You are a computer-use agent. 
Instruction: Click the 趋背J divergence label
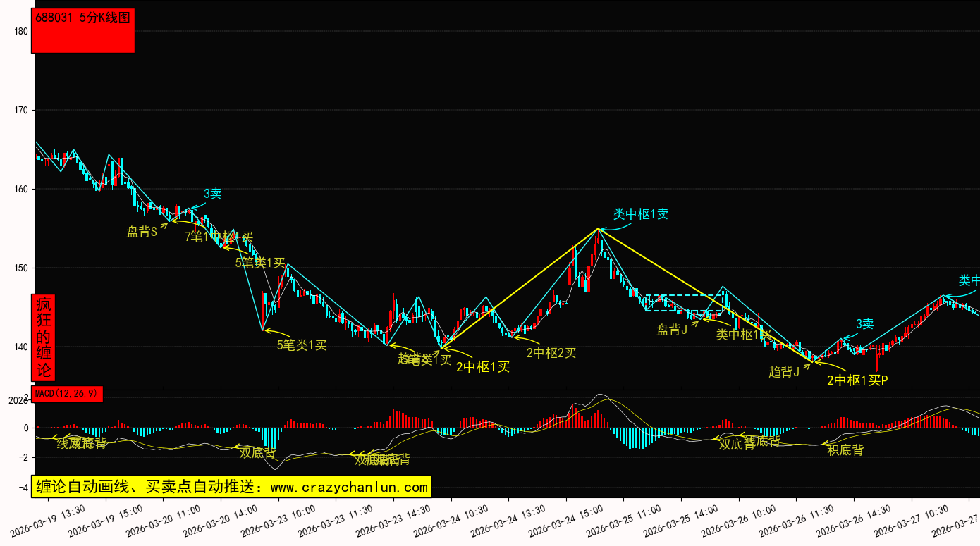[784, 372]
